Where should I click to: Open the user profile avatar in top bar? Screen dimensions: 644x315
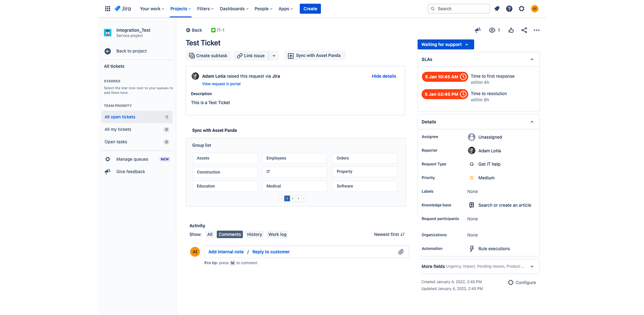(x=534, y=9)
